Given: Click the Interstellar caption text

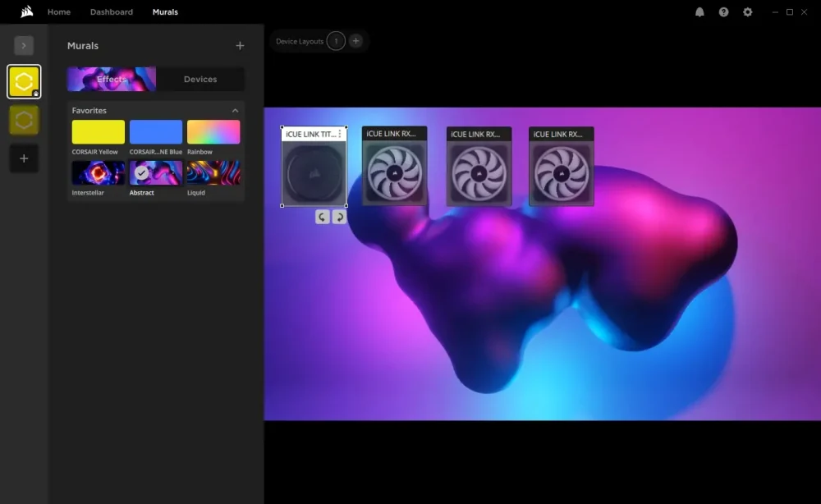Looking at the screenshot, I should coord(88,193).
